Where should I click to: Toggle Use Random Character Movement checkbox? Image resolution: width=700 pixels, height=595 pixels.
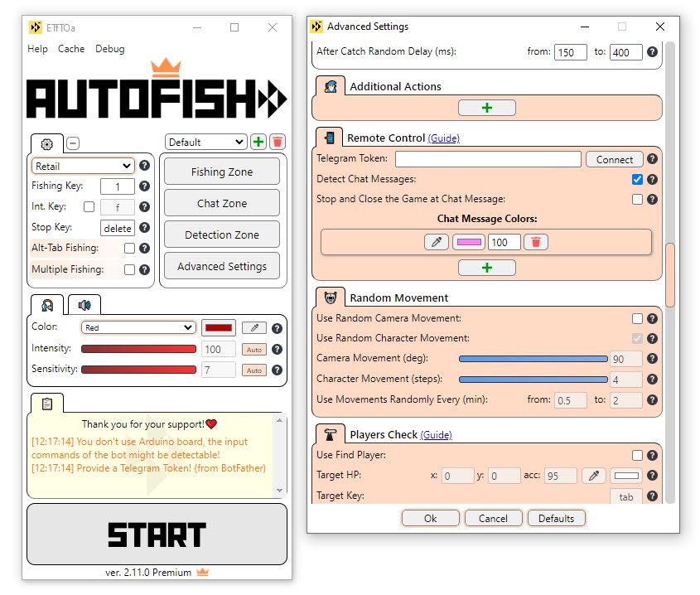[x=637, y=338]
